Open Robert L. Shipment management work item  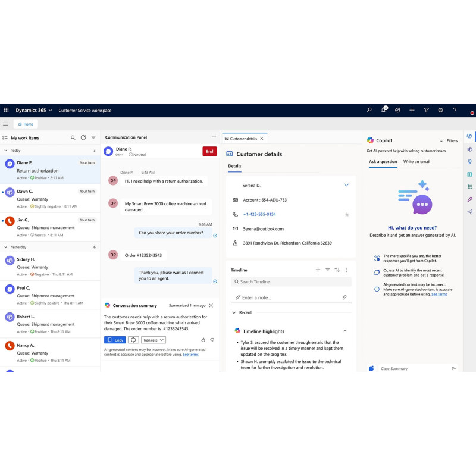click(x=50, y=324)
